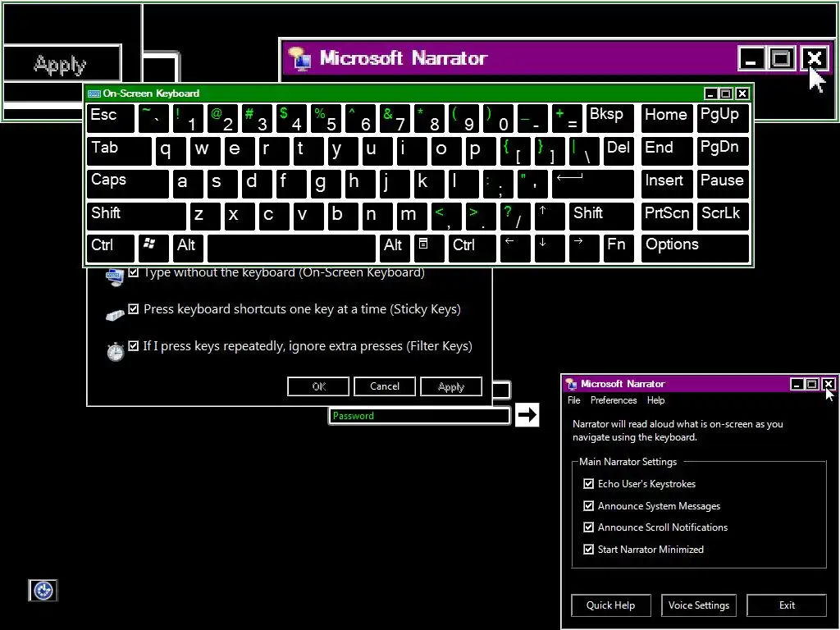840x630 pixels.
Task: Click the Enter key return arrow
Action: coord(592,183)
